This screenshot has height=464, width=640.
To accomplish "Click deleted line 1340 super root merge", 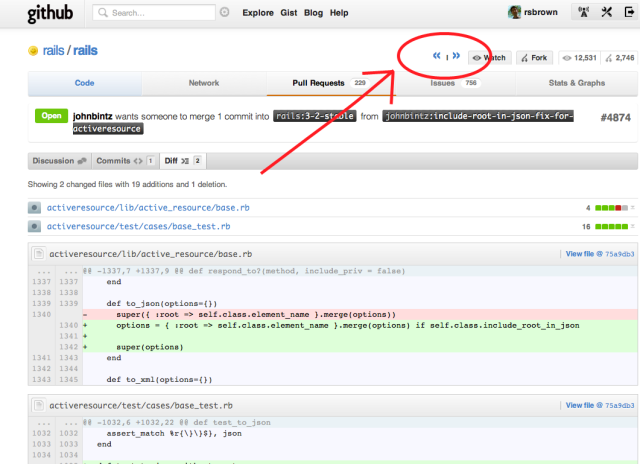I will tap(333, 315).
